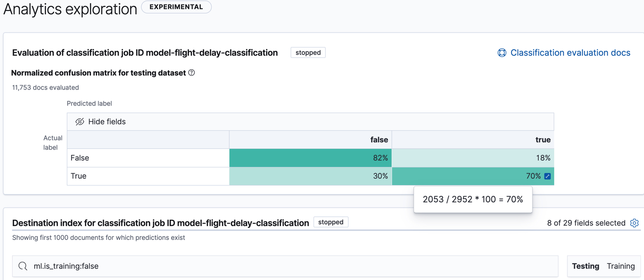Select the 30% confusion matrix cell

[x=310, y=176]
